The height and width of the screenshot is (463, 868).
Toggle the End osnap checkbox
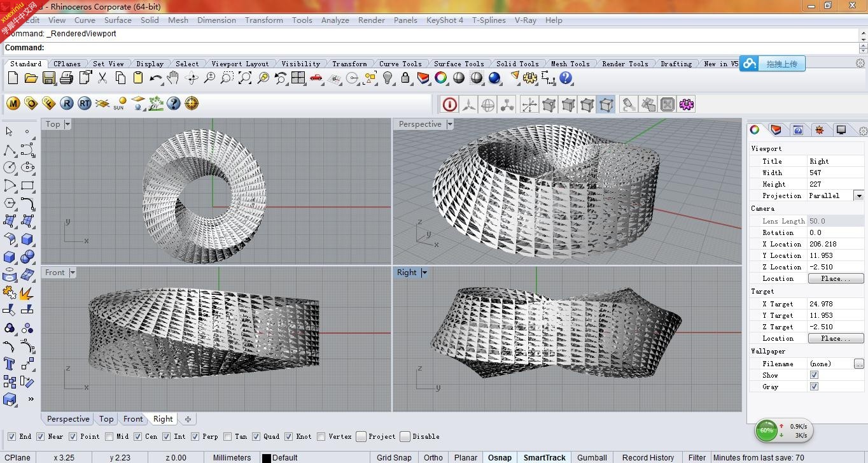[x=11, y=437]
